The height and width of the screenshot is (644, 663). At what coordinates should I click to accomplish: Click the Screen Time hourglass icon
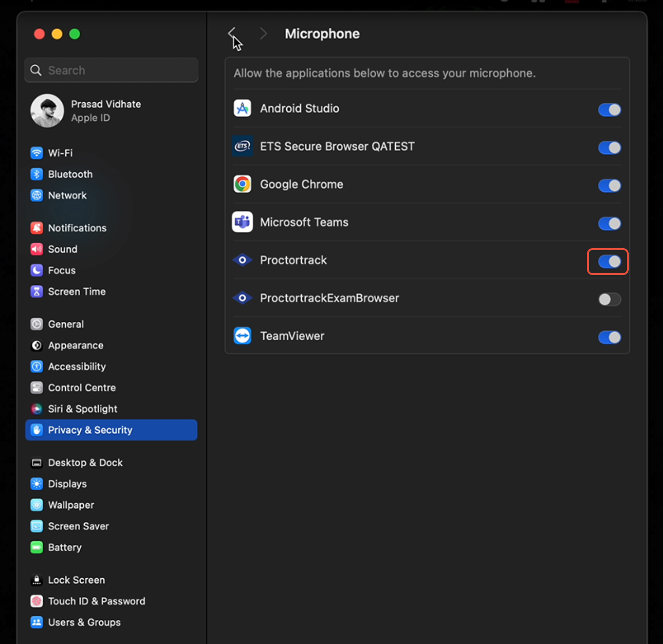click(37, 292)
